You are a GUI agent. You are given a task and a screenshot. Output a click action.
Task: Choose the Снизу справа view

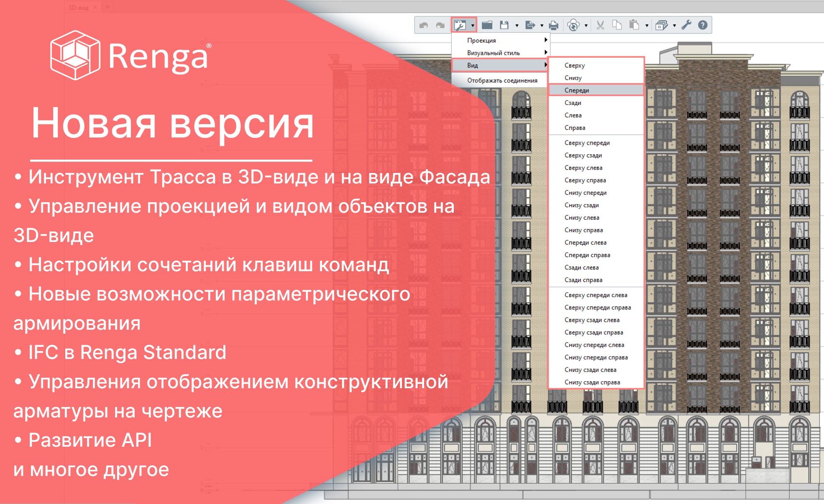click(x=596, y=230)
